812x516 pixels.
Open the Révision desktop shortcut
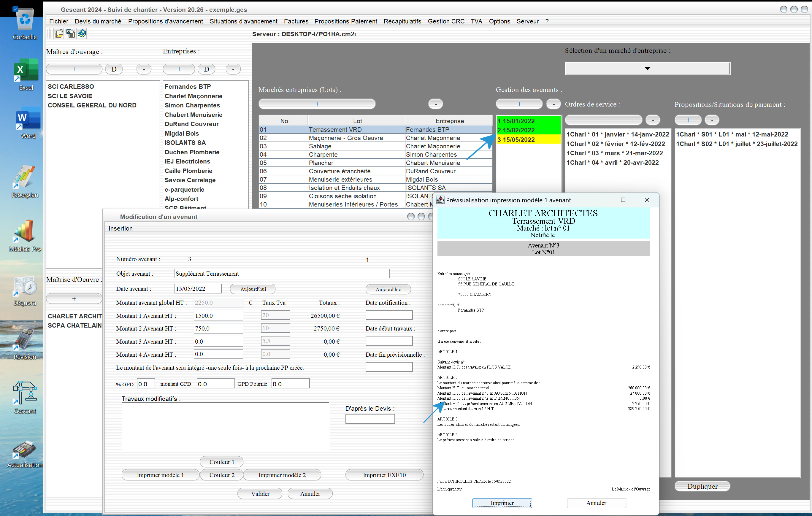click(25, 344)
